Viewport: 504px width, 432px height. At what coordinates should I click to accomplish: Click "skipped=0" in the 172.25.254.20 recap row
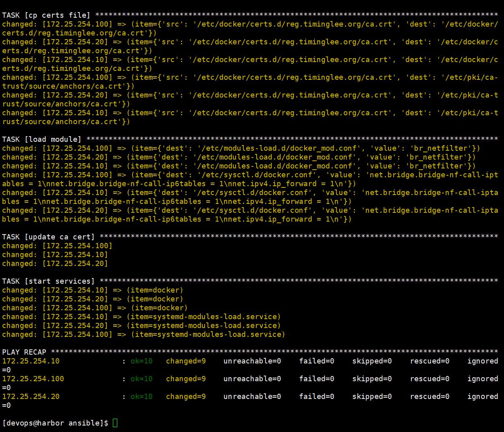click(x=372, y=397)
